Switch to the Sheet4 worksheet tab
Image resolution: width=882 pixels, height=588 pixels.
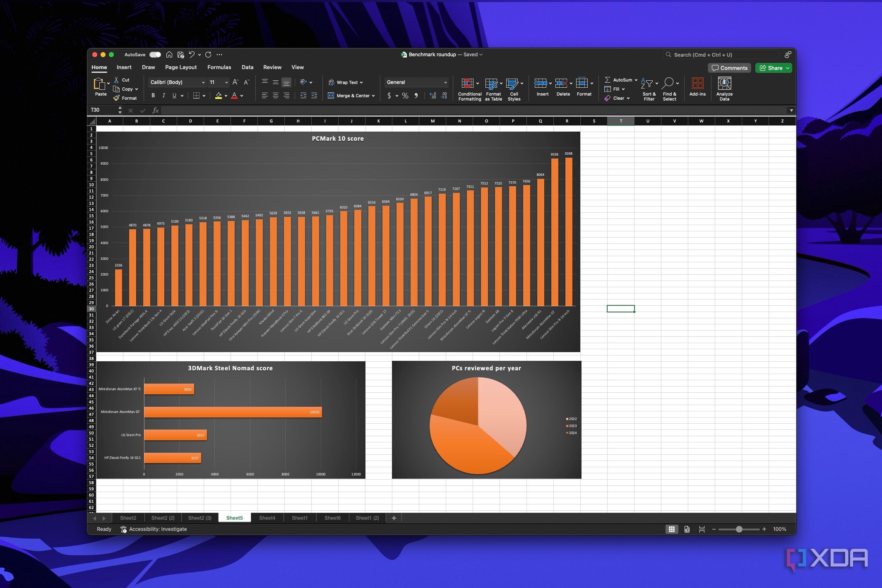coord(267,518)
